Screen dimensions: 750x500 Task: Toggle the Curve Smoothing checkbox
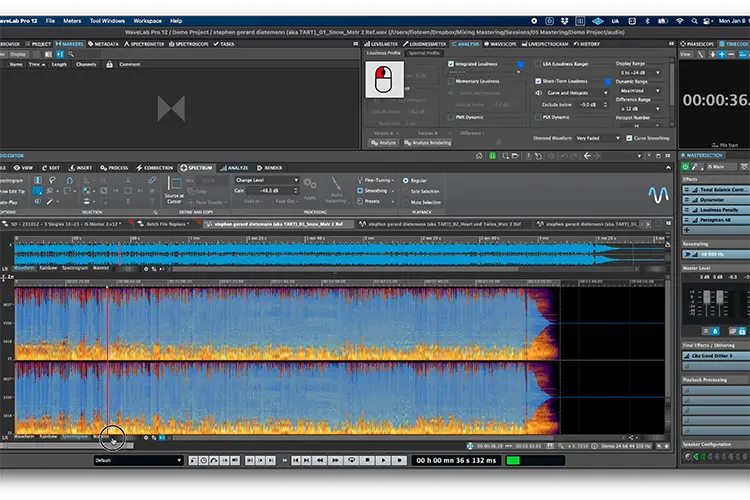pyautogui.click(x=629, y=138)
